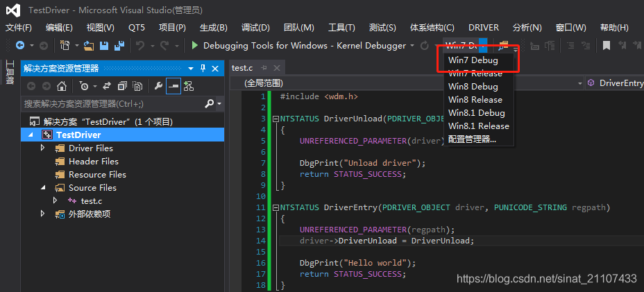The image size is (644, 292).
Task: Open the 工具箱 side tab
Action: (10, 73)
